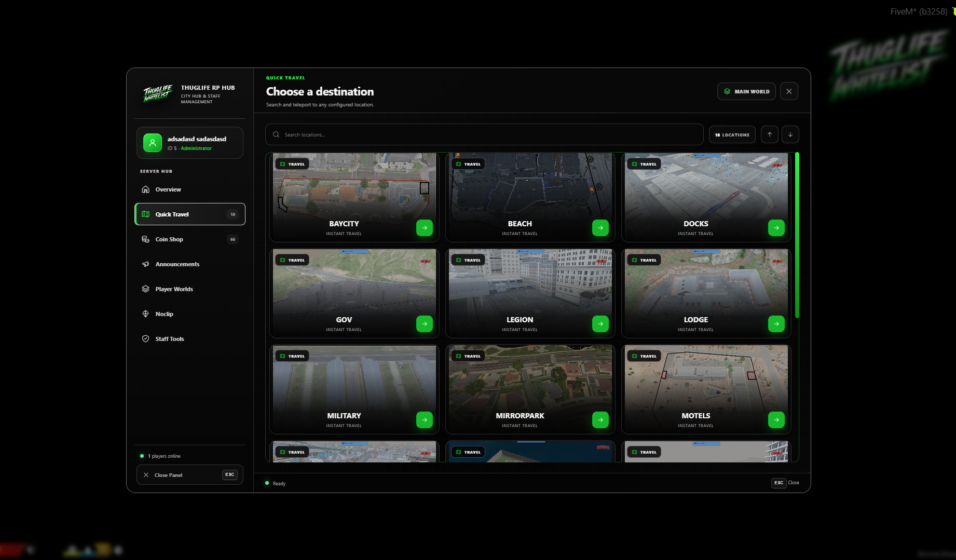The image size is (956, 560).
Task: Open the Overview section
Action: (x=190, y=189)
